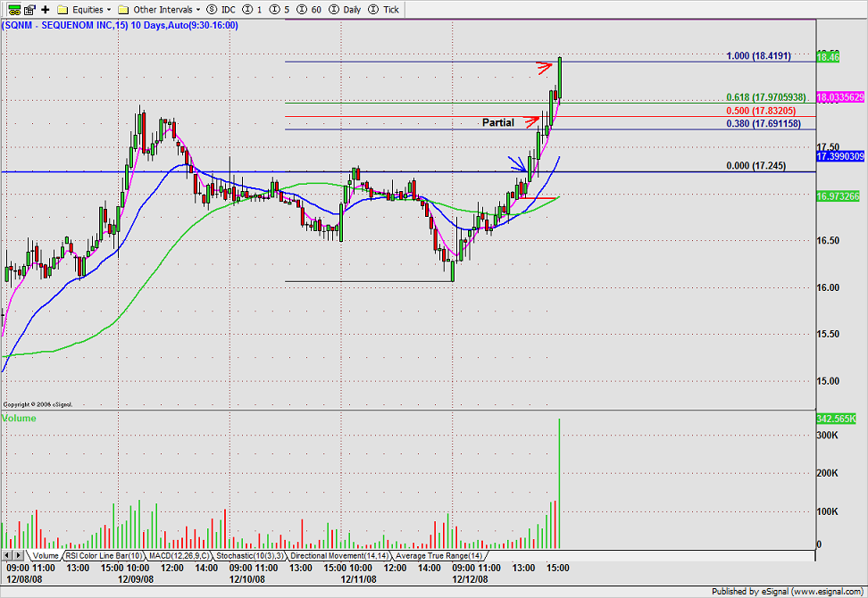Click the 12/10/08 date axis label
This screenshot has width=868, height=598.
point(246,579)
